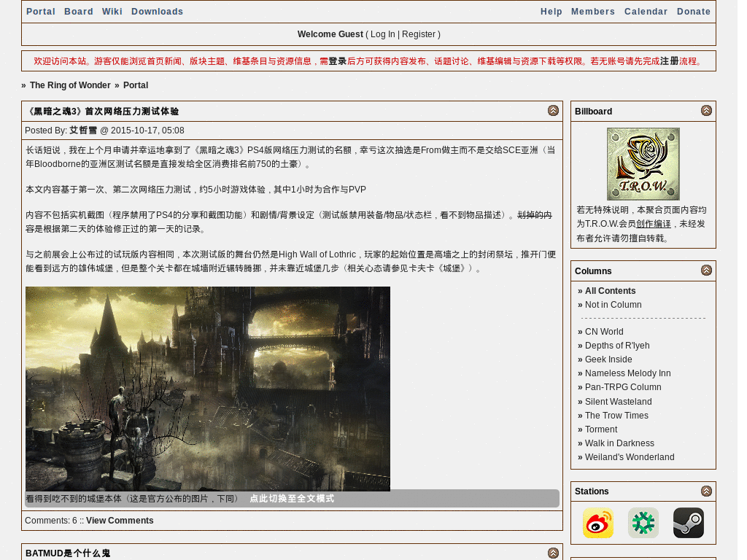
Task: Click the T.R.O.W. rose logo
Action: (x=643, y=164)
